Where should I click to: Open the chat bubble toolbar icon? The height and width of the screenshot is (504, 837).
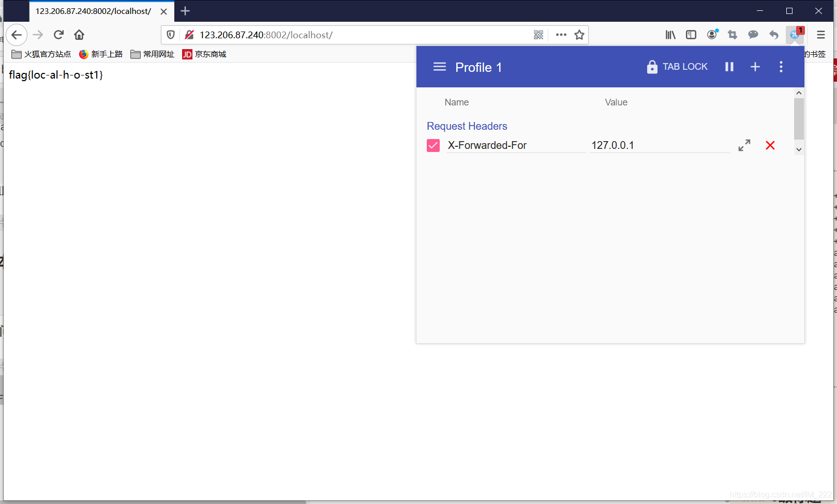coord(753,35)
